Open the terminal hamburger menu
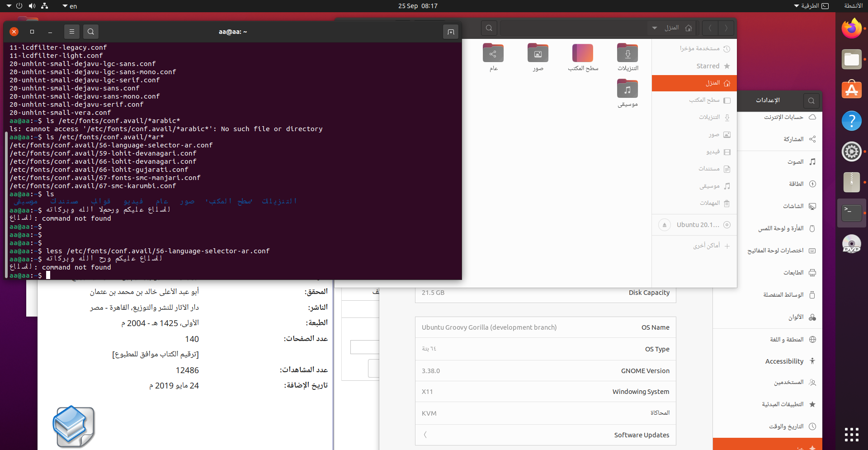Viewport: 868px width, 450px height. pyautogui.click(x=72, y=32)
